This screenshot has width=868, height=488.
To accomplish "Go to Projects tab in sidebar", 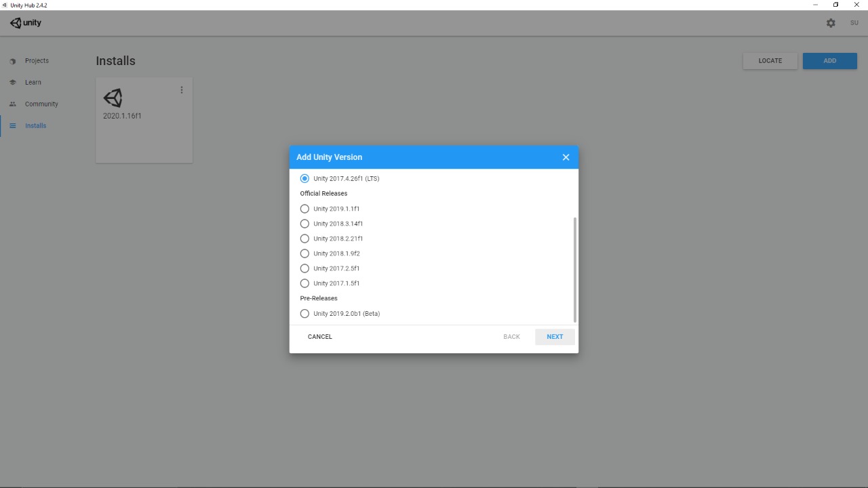I will pyautogui.click(x=37, y=61).
